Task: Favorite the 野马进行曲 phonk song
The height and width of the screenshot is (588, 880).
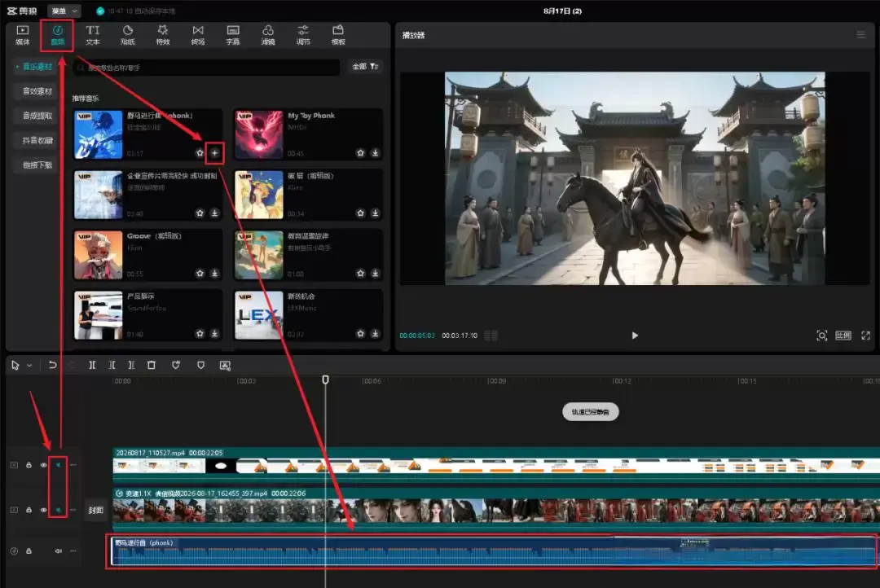Action: (x=200, y=152)
